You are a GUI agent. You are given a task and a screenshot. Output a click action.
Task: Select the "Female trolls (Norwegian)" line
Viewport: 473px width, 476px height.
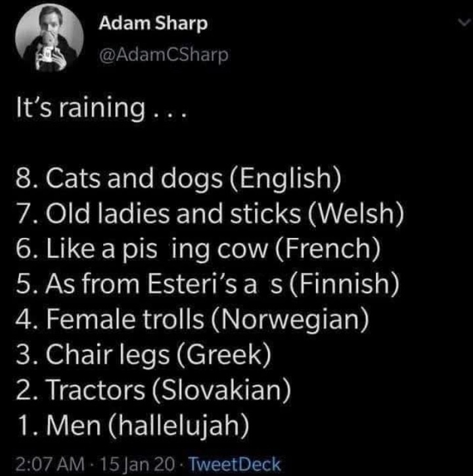click(191, 321)
